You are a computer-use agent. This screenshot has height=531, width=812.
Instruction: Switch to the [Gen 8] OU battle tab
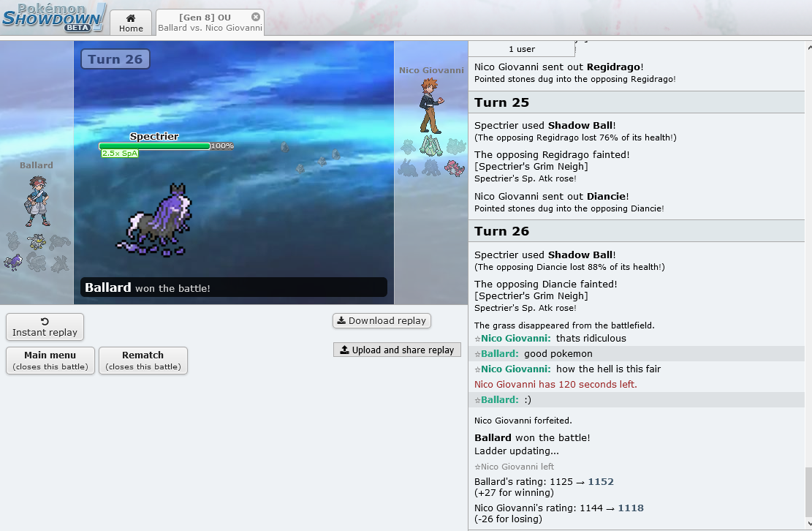click(x=210, y=23)
